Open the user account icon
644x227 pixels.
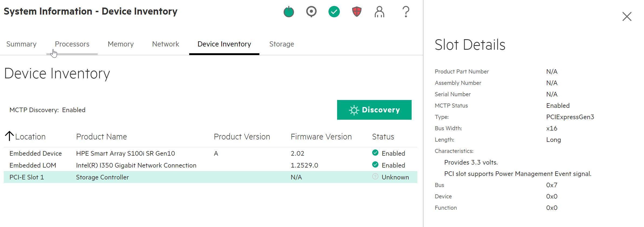pyautogui.click(x=379, y=12)
